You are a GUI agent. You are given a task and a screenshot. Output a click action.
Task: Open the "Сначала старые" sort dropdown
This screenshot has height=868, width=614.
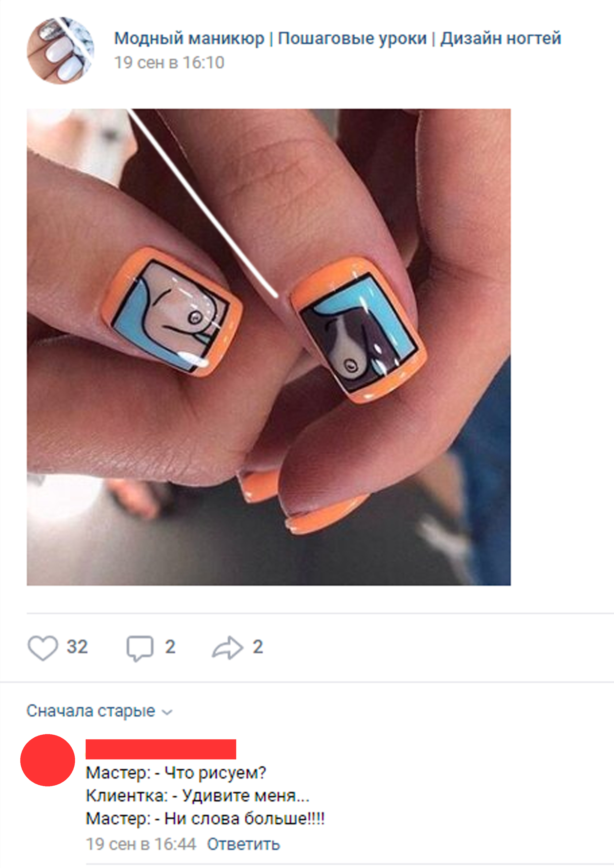tap(91, 711)
